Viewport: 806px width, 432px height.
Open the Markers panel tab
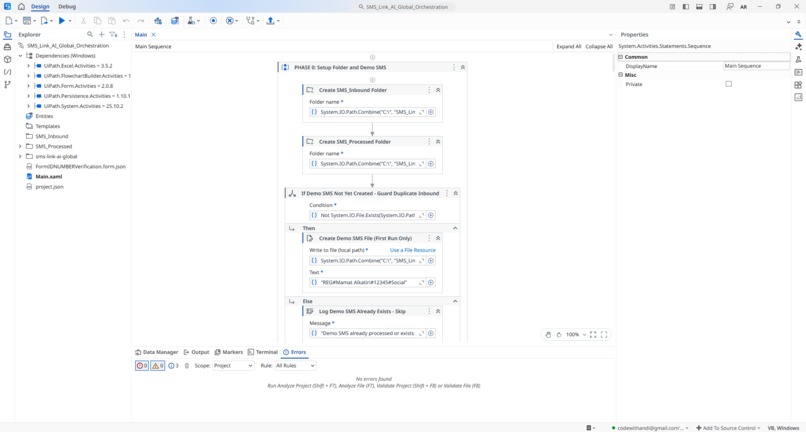(x=229, y=352)
